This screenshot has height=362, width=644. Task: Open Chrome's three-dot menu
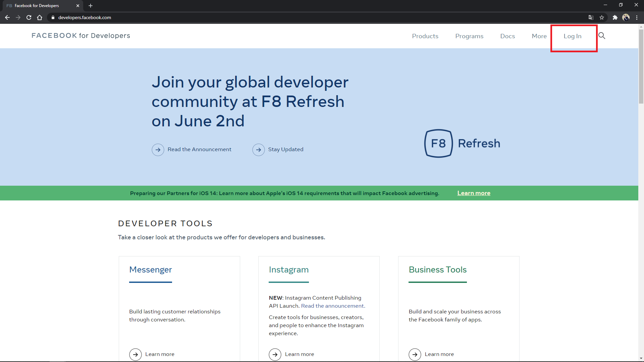637,17
